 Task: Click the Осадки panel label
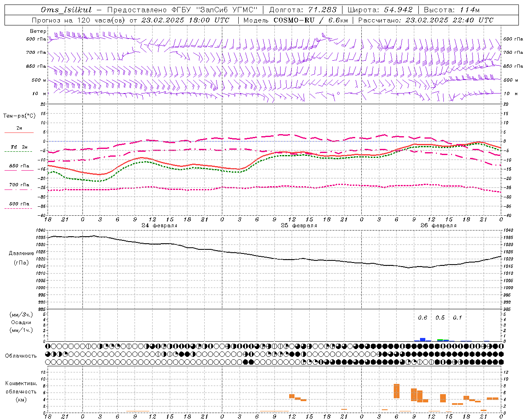pyautogui.click(x=21, y=322)
